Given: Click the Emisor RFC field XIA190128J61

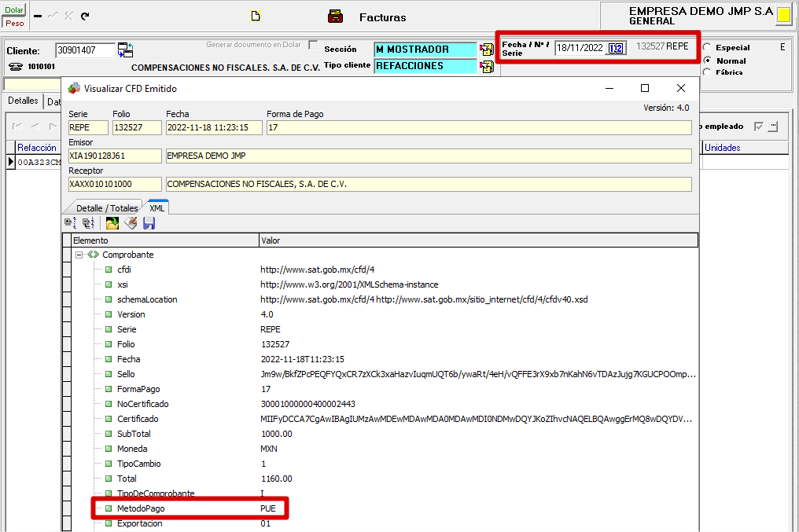Looking at the screenshot, I should (115, 156).
